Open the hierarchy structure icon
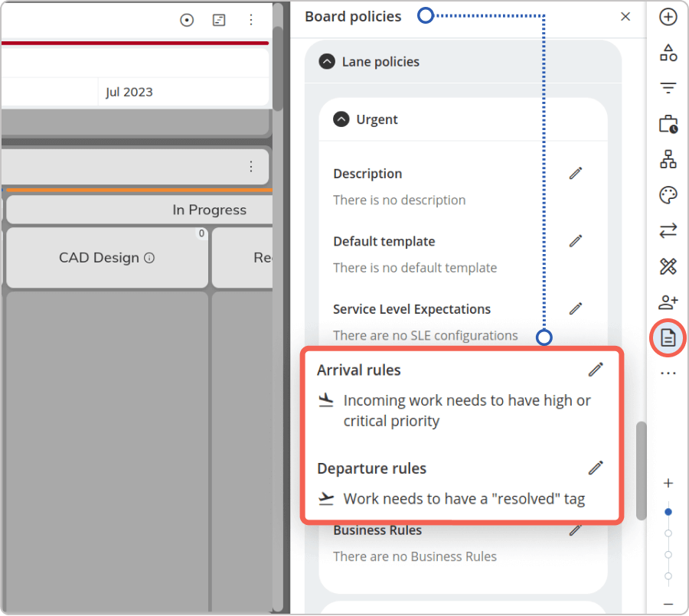 pyautogui.click(x=668, y=159)
